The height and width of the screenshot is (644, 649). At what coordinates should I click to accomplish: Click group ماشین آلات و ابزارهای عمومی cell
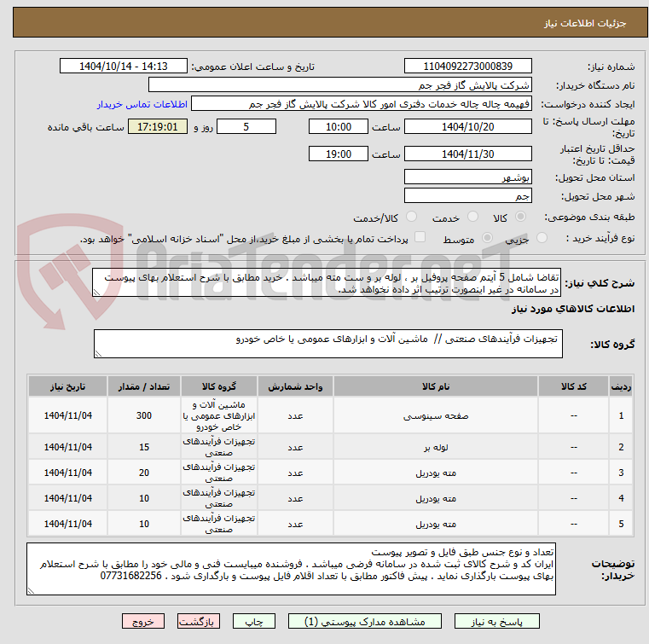[219, 415]
